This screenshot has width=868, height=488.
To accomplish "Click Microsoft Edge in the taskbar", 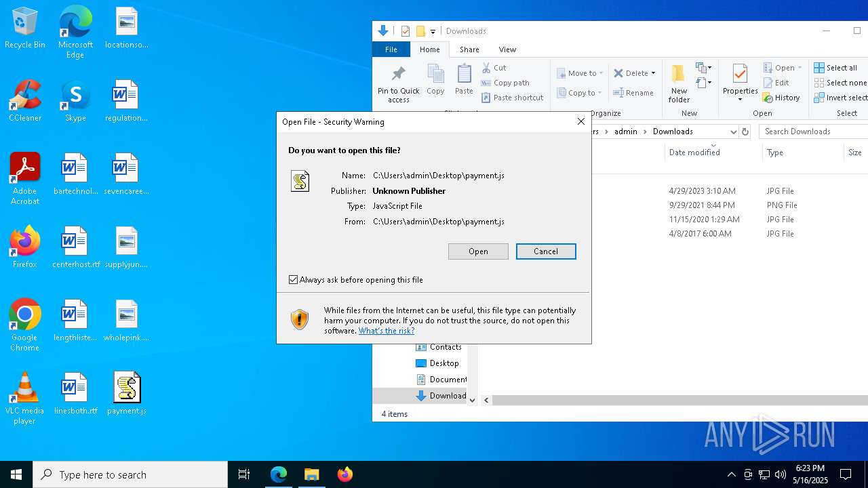I will click(x=279, y=474).
